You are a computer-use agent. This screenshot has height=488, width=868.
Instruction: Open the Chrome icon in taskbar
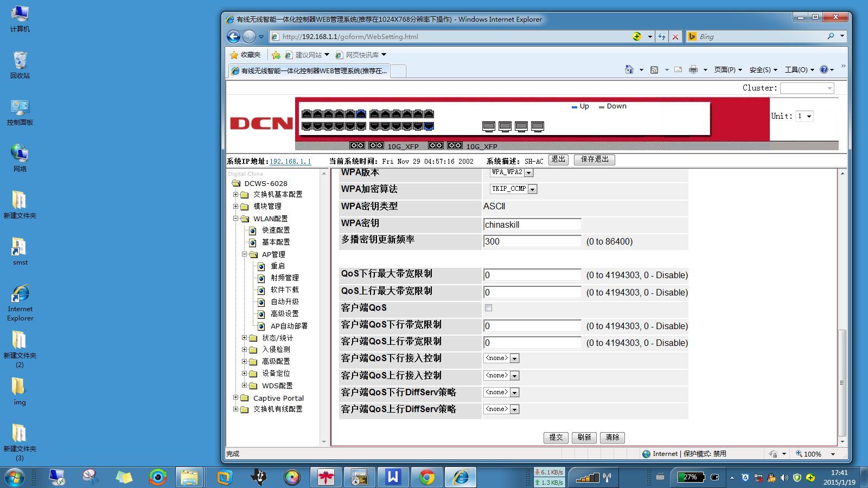pyautogui.click(x=427, y=477)
